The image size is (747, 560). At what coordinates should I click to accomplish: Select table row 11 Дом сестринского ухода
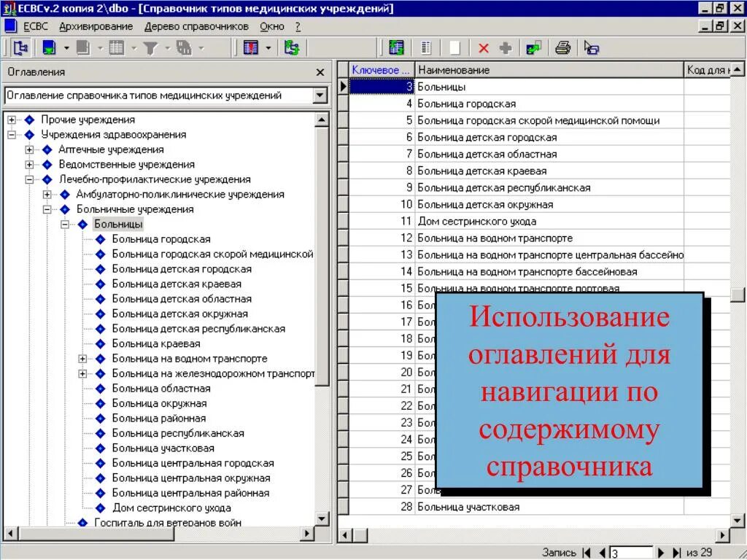point(539,222)
